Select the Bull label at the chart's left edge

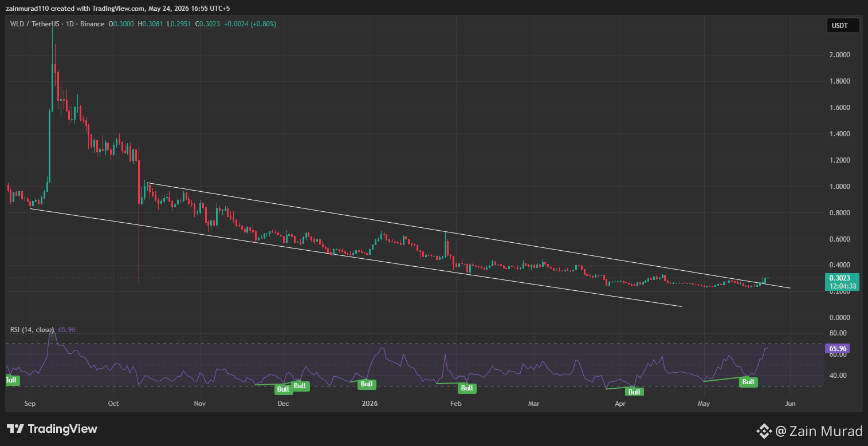coord(11,380)
